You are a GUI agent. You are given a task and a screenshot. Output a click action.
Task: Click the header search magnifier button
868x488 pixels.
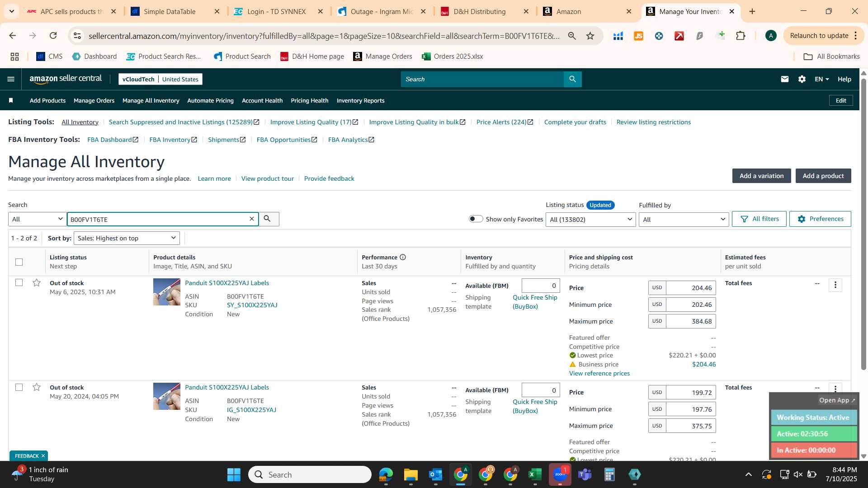point(572,79)
